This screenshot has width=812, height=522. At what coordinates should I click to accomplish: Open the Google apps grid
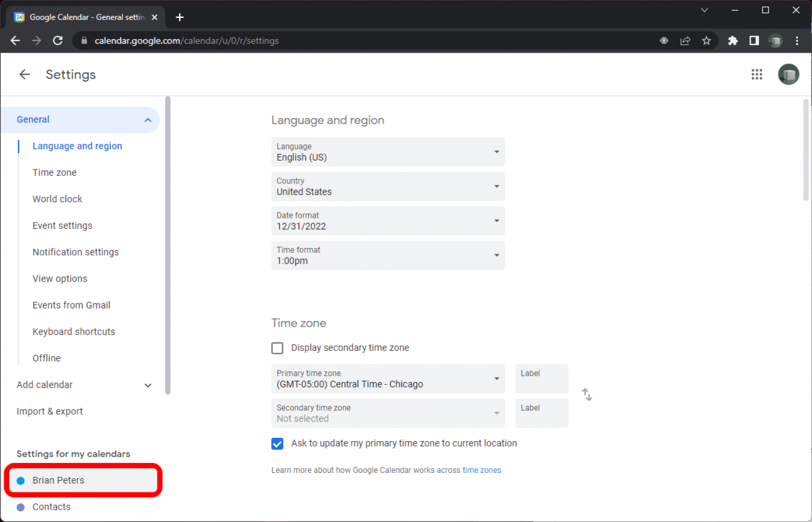point(757,74)
